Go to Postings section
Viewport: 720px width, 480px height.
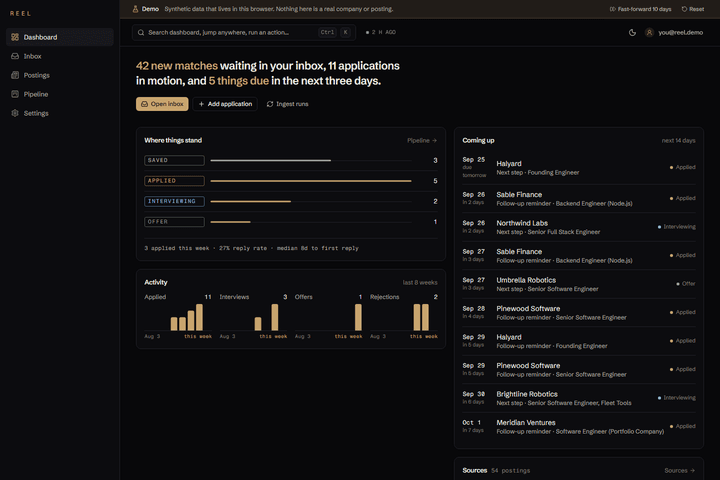60,75
